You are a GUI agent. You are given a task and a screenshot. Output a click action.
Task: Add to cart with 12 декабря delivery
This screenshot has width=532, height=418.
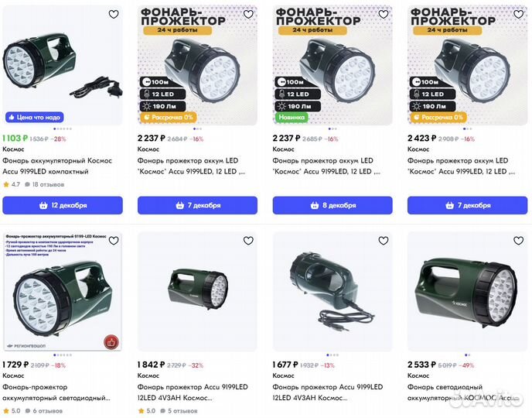[x=63, y=205]
